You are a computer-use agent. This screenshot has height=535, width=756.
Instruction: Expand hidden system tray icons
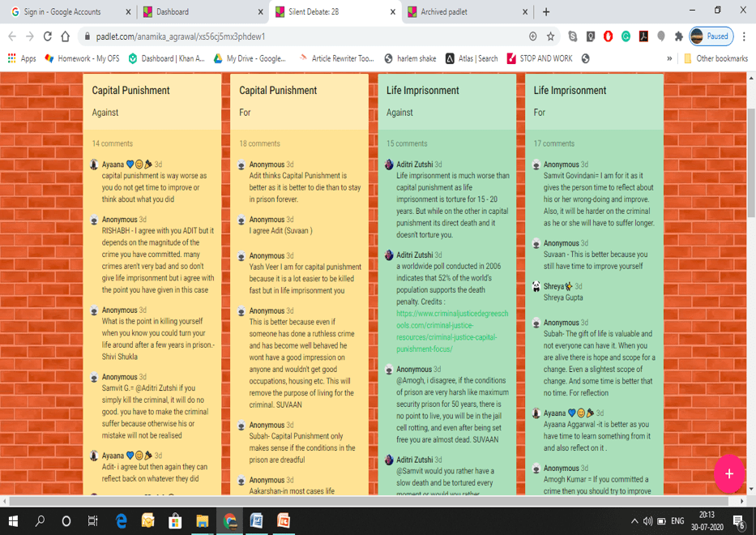click(x=634, y=520)
